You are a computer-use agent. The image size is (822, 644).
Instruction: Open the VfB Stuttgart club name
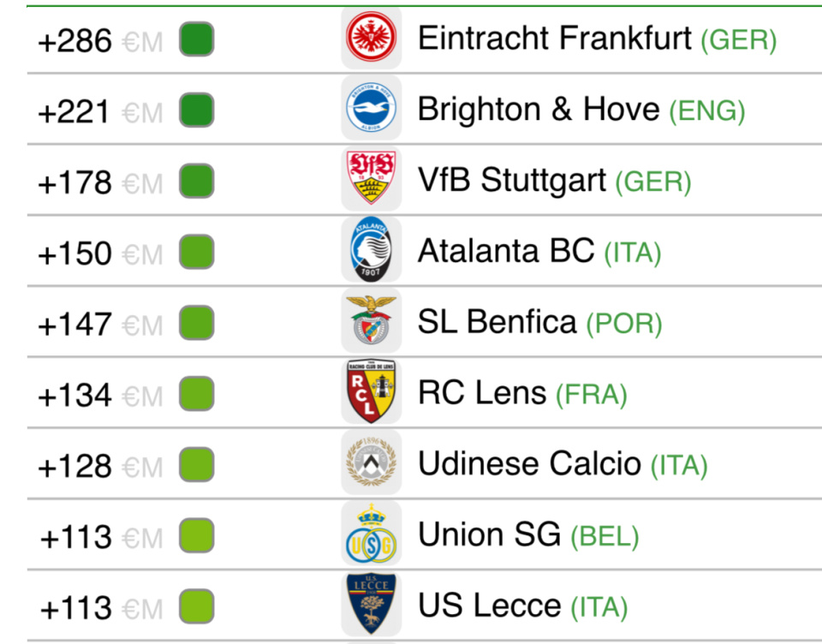512,181
